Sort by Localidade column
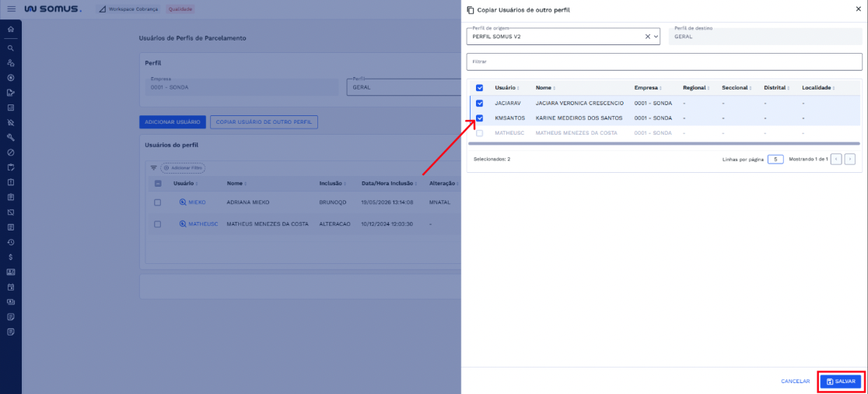 819,87
